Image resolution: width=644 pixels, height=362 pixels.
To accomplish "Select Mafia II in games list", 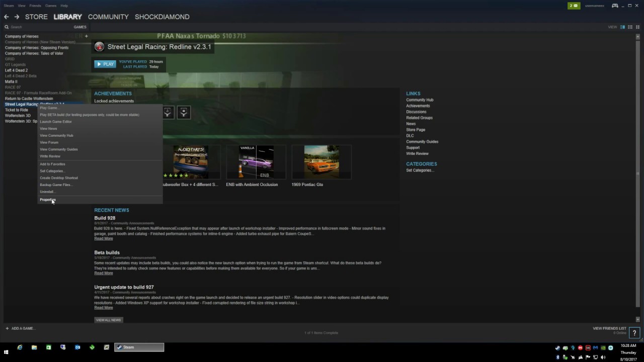I will [11, 81].
